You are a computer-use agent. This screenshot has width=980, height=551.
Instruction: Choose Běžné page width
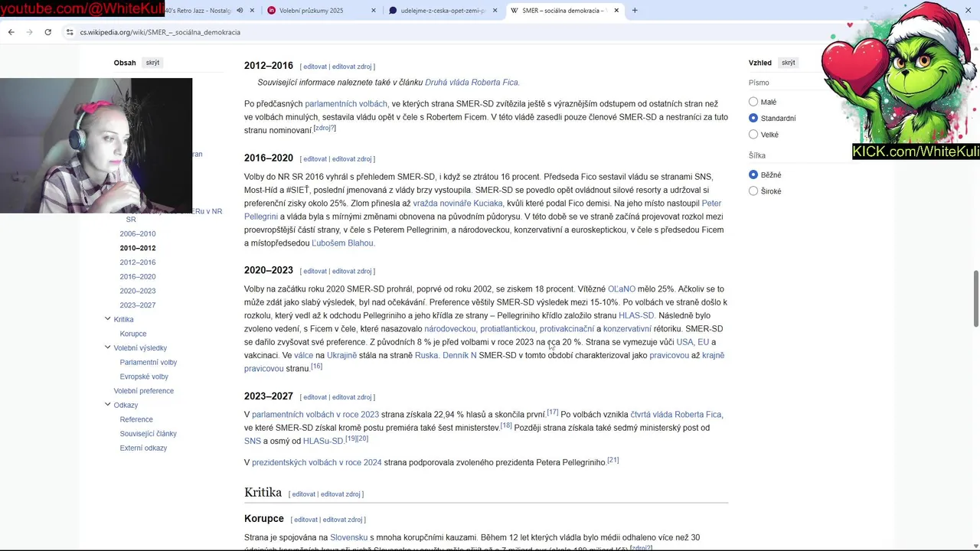(x=753, y=174)
